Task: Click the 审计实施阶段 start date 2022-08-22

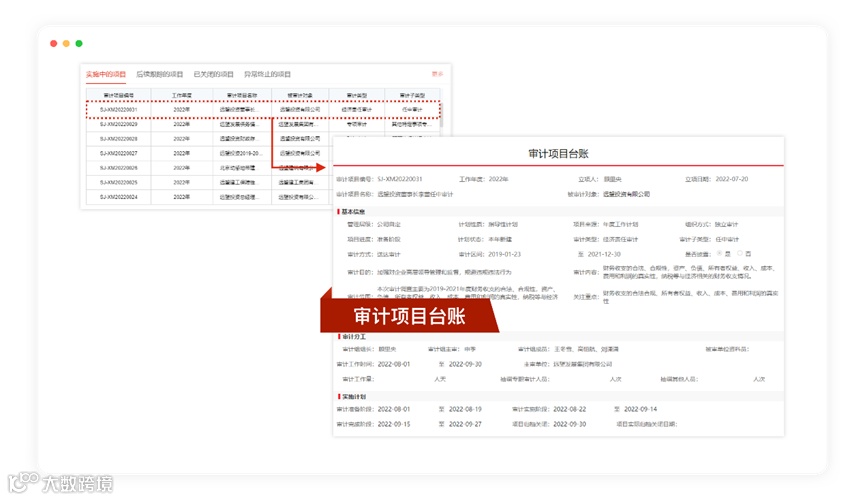Action: (x=569, y=409)
